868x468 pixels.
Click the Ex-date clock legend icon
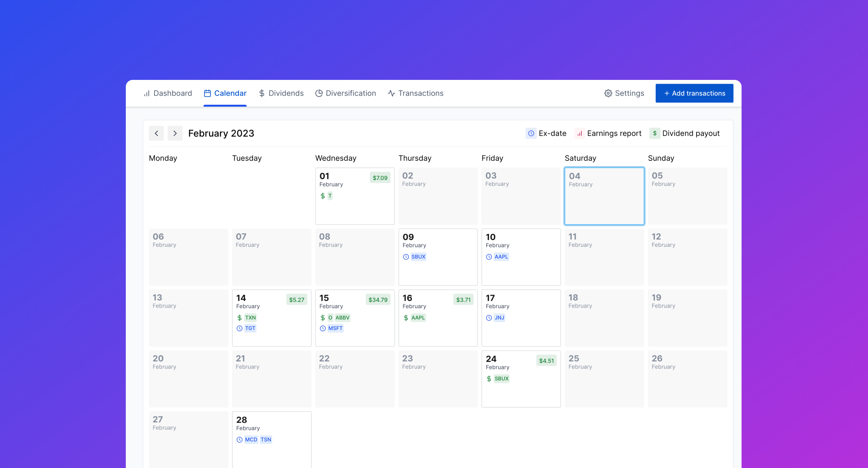pos(531,133)
